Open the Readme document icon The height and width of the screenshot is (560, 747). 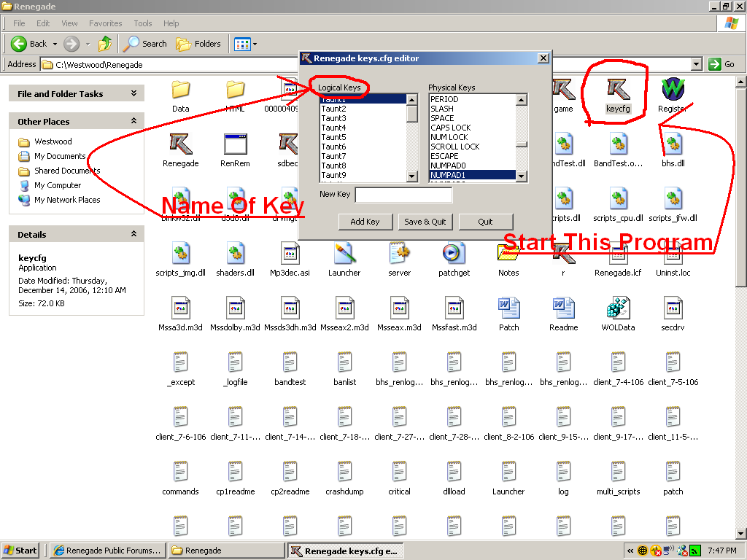[563, 308]
